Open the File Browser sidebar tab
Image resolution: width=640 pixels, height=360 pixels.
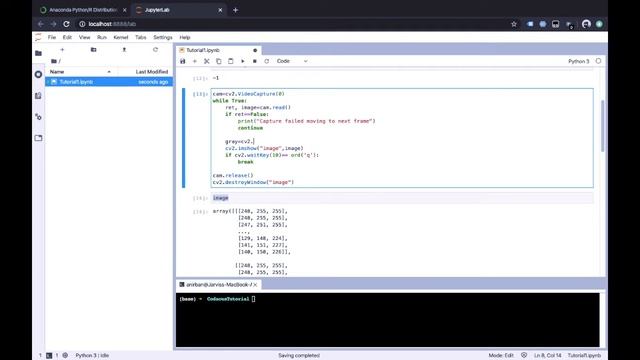(x=38, y=53)
